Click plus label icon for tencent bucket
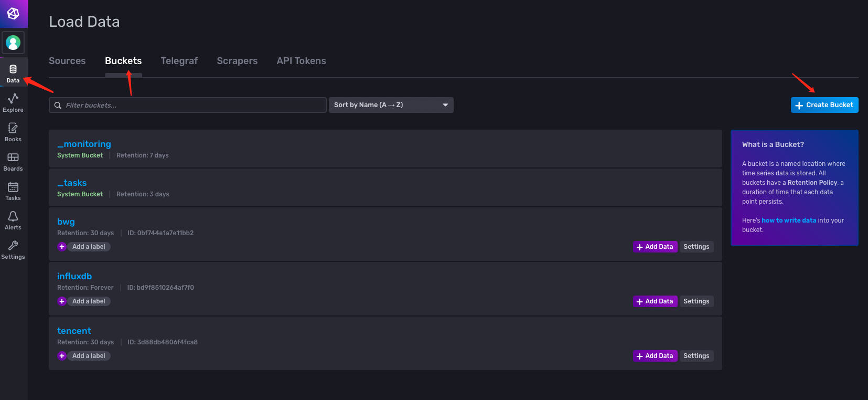 62,356
